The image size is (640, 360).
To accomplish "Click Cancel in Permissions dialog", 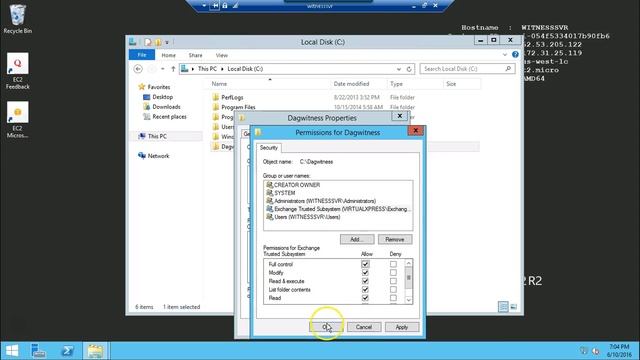I will (x=364, y=327).
